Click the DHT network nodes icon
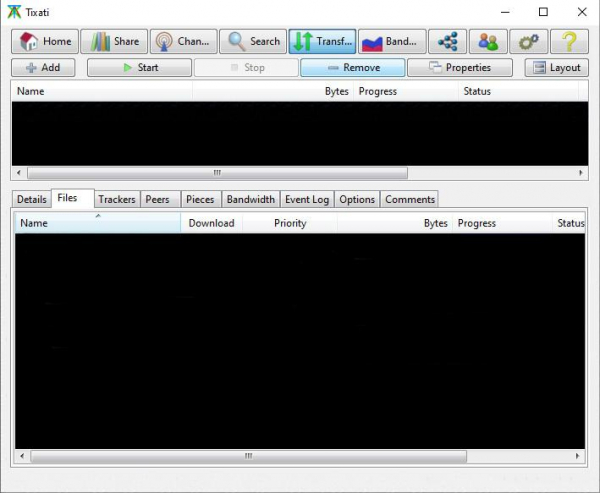This screenshot has height=493, width=600. (x=447, y=41)
